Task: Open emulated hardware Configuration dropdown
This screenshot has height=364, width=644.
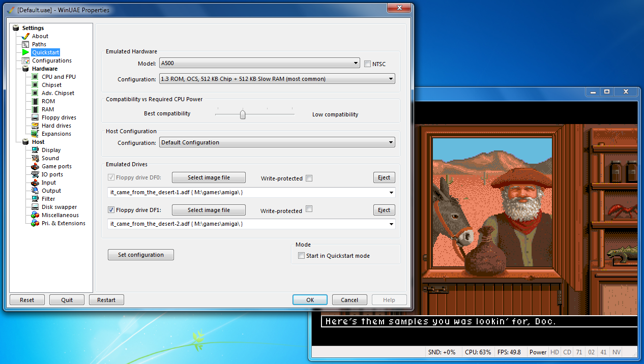Action: 277,79
